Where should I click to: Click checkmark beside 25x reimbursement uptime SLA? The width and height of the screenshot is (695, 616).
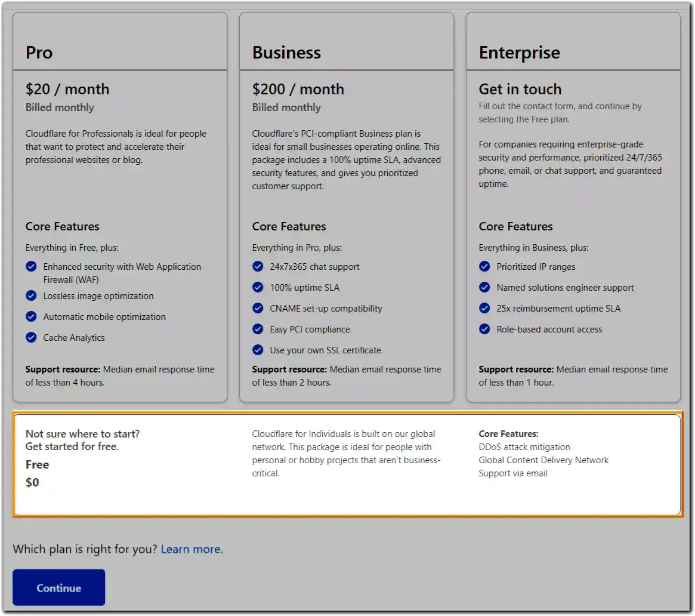(484, 308)
